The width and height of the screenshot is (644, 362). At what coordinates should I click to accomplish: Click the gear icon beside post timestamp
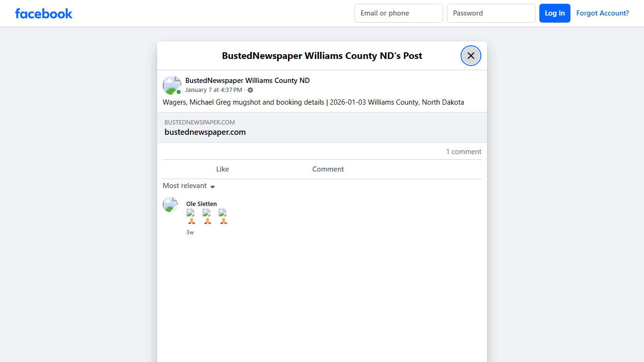[250, 90]
